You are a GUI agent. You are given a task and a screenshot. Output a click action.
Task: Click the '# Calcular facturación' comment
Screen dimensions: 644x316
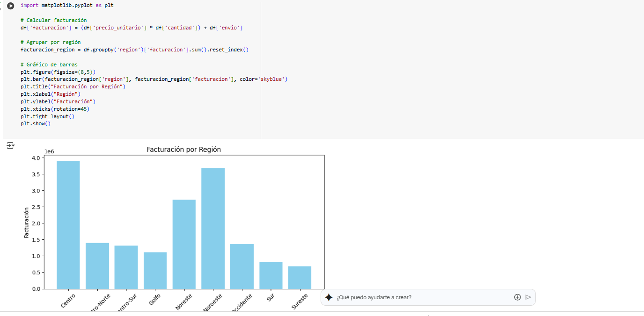[x=54, y=21]
